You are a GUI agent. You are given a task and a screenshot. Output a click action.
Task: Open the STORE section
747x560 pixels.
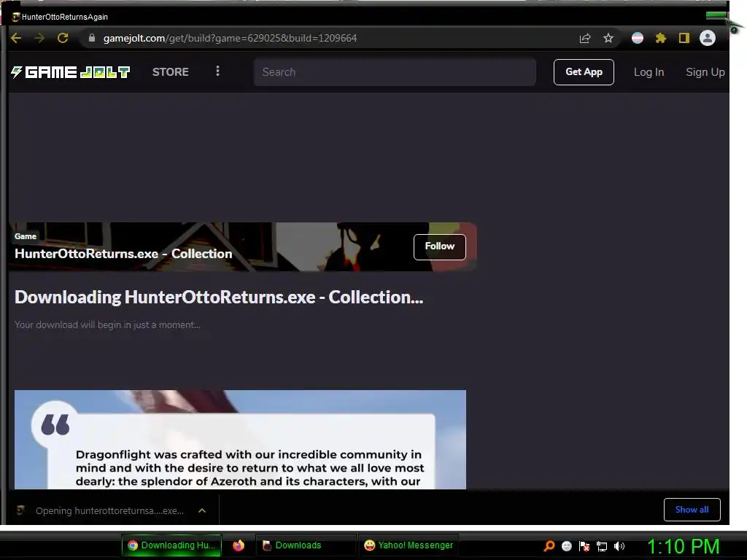[171, 72]
